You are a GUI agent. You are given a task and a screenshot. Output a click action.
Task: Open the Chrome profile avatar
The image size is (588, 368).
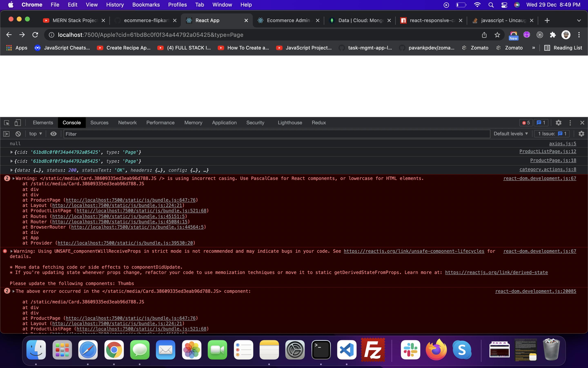point(566,35)
